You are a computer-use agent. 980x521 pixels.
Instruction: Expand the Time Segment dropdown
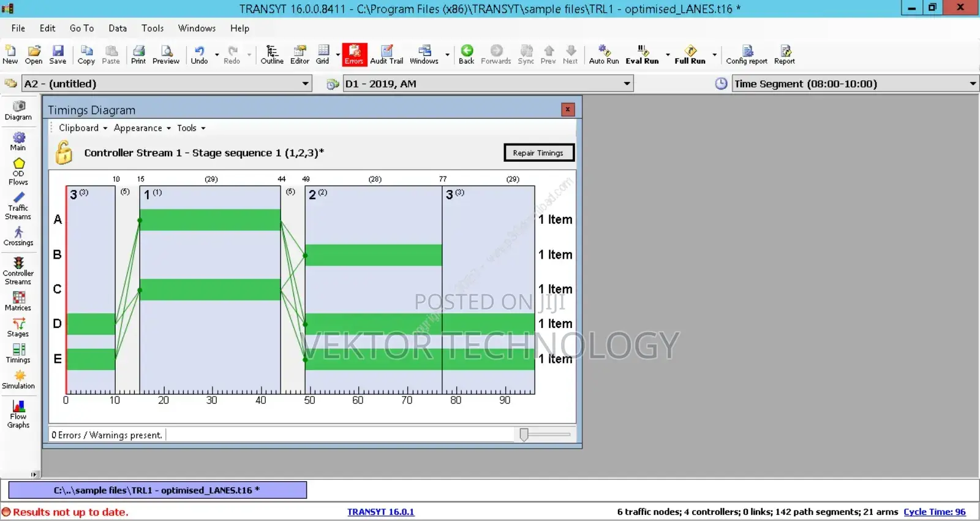coord(973,83)
